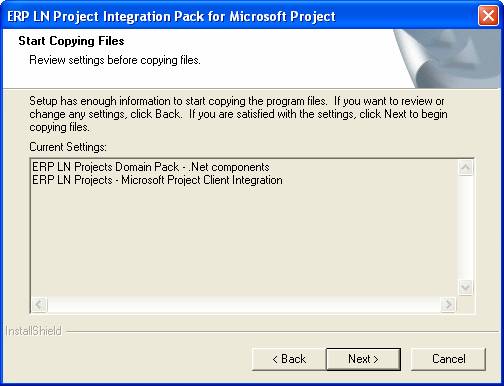Click the horizontal scrollbar track in settings box

pos(244,304)
